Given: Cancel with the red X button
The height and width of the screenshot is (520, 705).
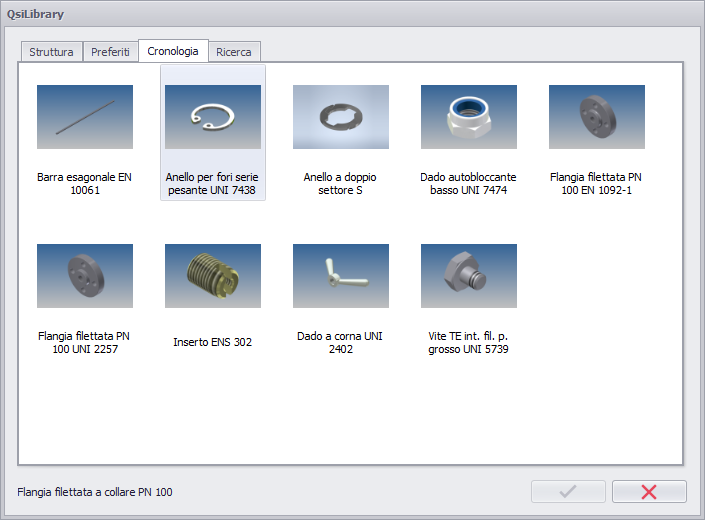Looking at the screenshot, I should (649, 491).
